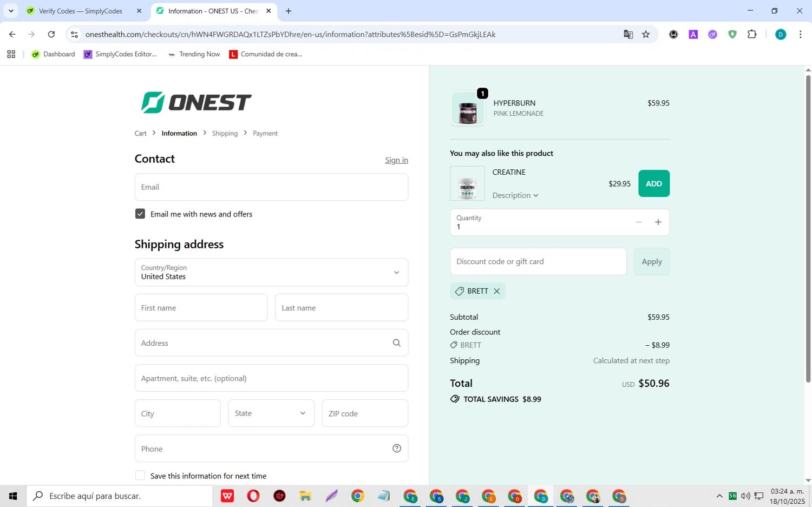Check Save this information for next time
This screenshot has height=507, width=812.
click(x=140, y=476)
